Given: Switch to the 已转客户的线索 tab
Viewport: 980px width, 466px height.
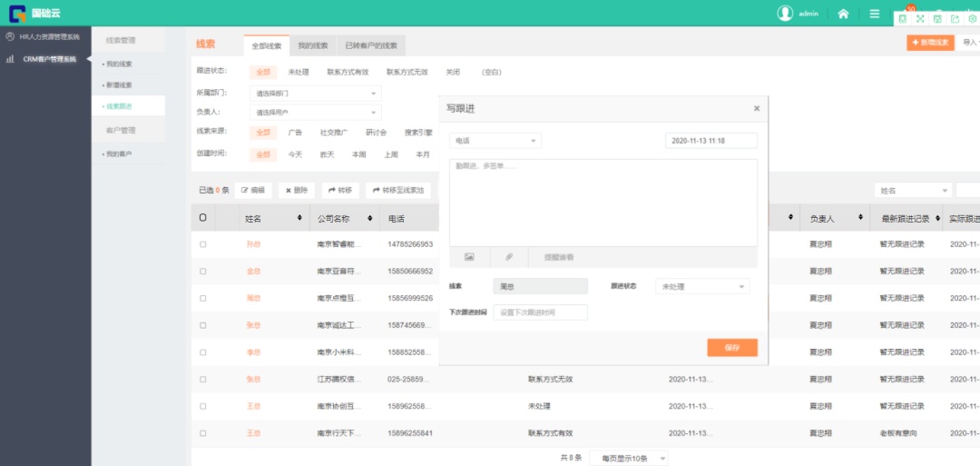Looking at the screenshot, I should point(370,45).
